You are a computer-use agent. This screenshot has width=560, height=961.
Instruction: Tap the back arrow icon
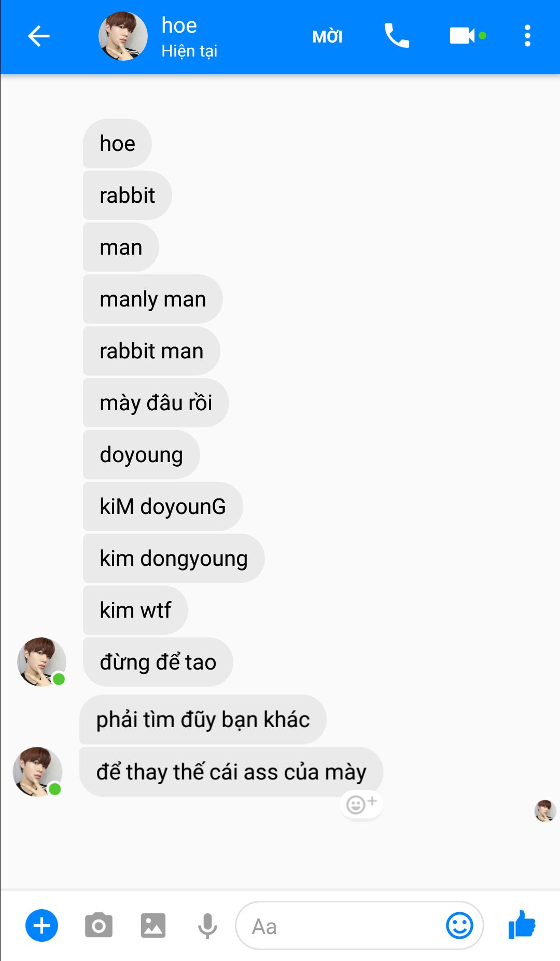tap(39, 36)
